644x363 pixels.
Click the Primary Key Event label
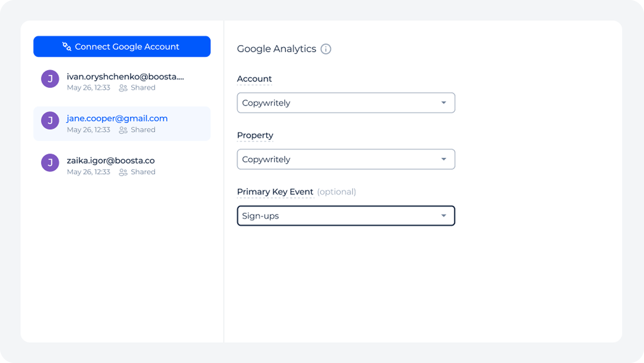(275, 192)
